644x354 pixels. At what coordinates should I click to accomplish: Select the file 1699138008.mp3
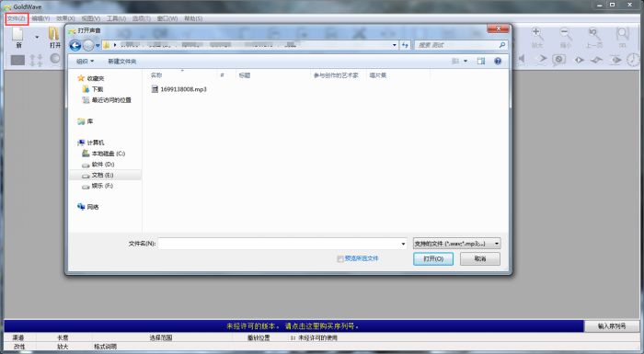click(179, 89)
